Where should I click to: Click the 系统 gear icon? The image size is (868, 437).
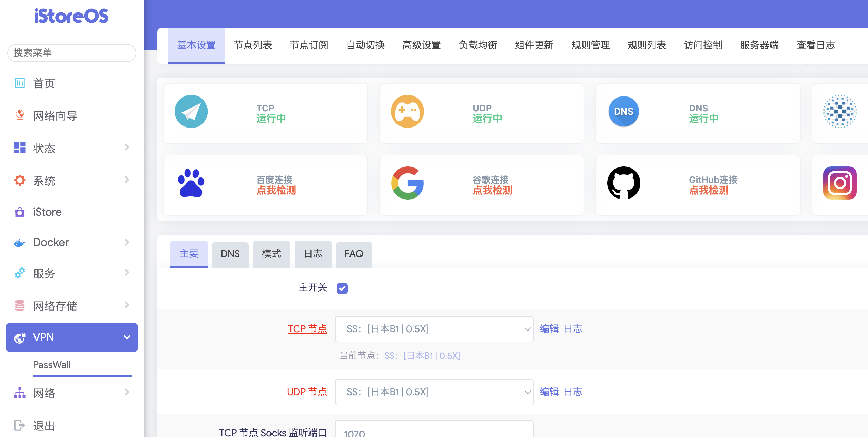point(20,180)
